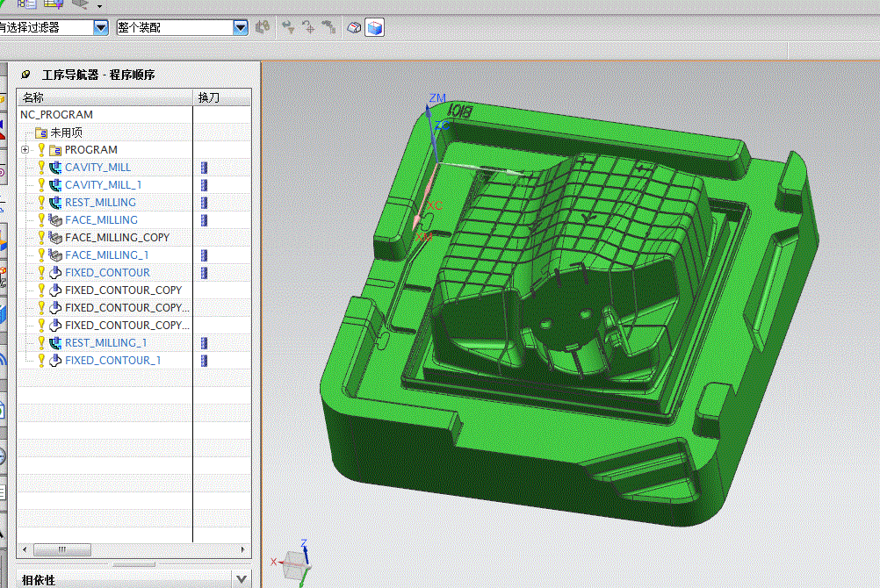Click the grayed chain toolbar icon
Viewport: 880px width, 588px height.
[x=328, y=27]
